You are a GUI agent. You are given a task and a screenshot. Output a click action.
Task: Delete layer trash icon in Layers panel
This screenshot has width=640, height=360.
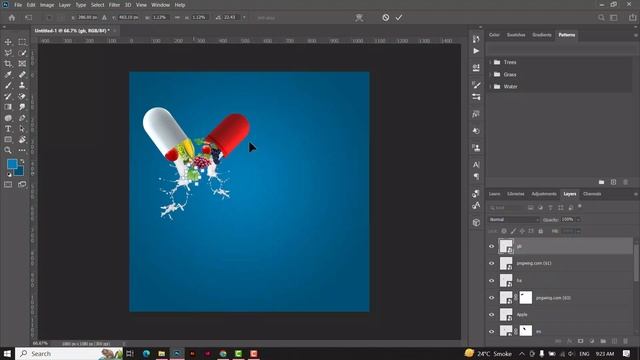point(625,341)
